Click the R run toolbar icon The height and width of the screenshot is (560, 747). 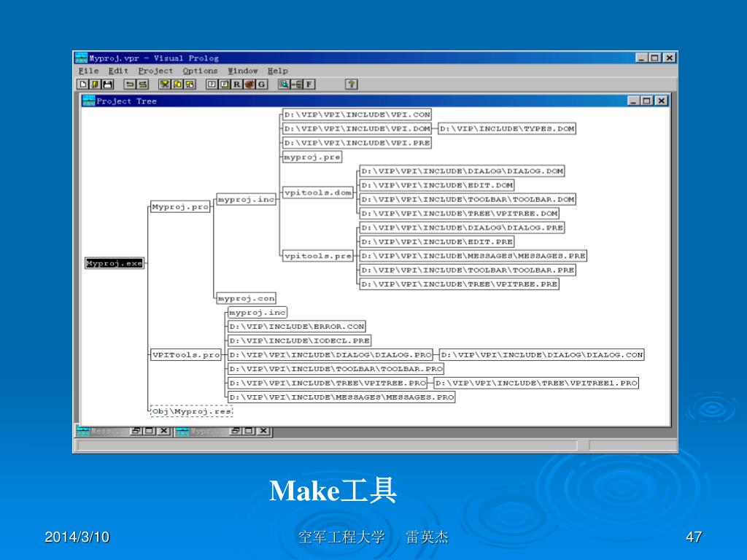[236, 85]
